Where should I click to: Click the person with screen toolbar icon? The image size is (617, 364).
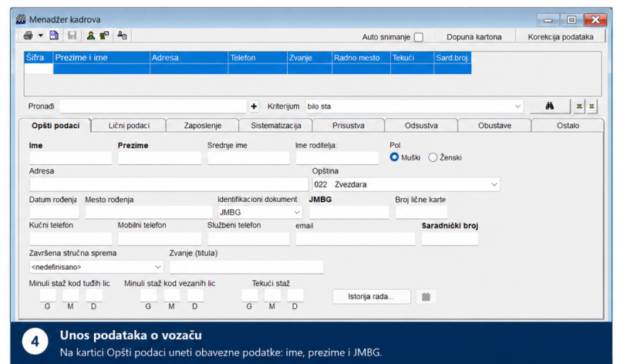coord(104,35)
